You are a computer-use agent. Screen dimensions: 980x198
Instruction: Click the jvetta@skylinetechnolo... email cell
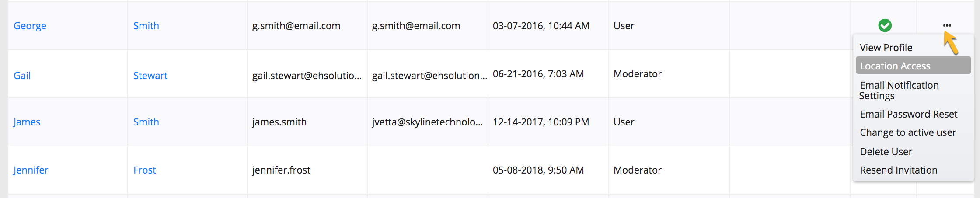coord(427,122)
